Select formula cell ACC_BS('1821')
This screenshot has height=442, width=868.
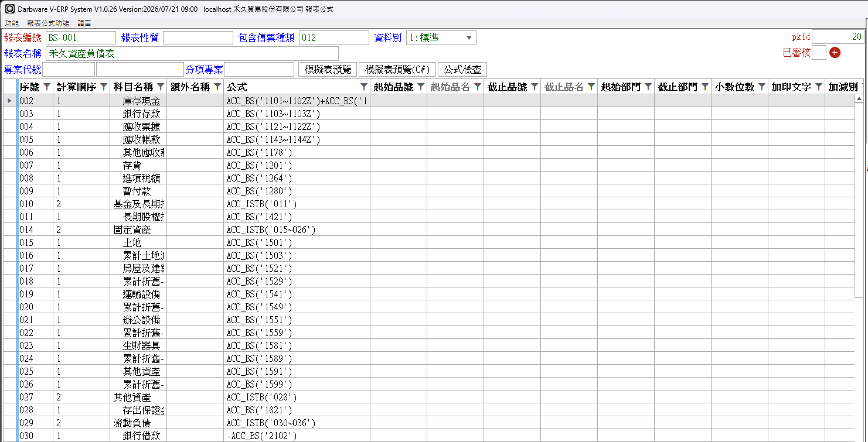pos(297,410)
